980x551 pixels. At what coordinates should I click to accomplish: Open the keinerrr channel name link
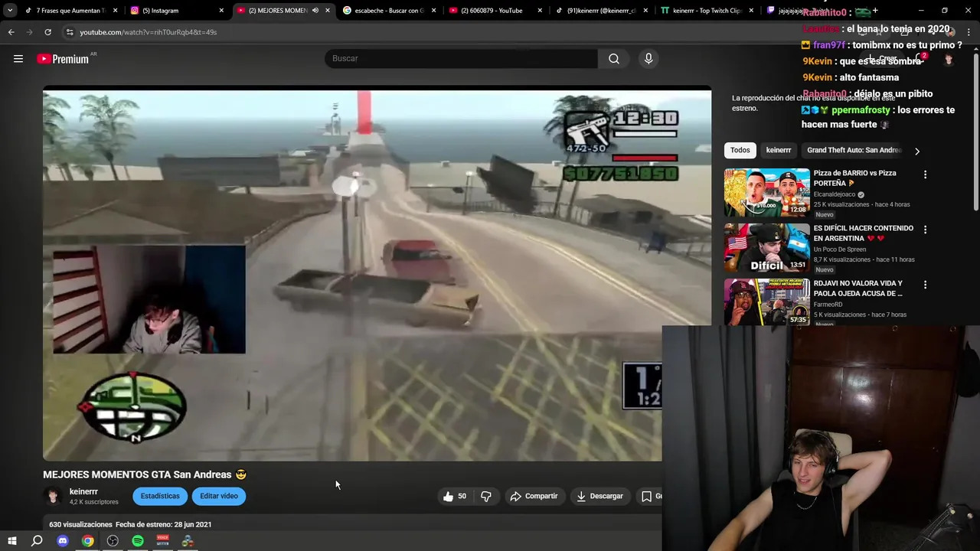(x=83, y=491)
